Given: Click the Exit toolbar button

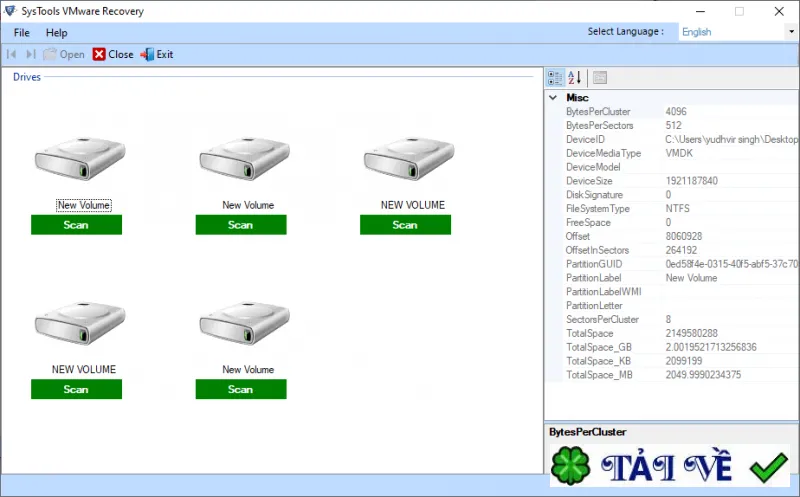Looking at the screenshot, I should 157,54.
